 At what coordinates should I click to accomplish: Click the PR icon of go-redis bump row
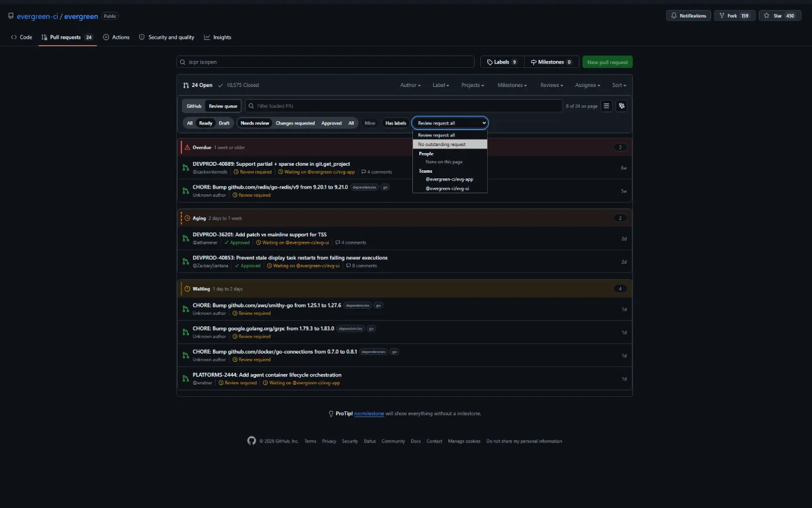(186, 190)
